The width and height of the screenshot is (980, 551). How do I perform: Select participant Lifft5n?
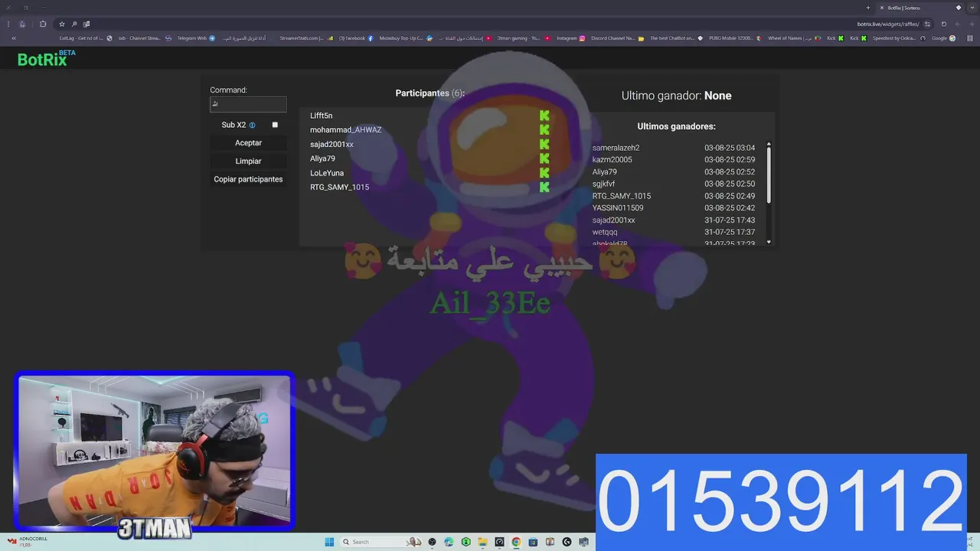point(321,116)
